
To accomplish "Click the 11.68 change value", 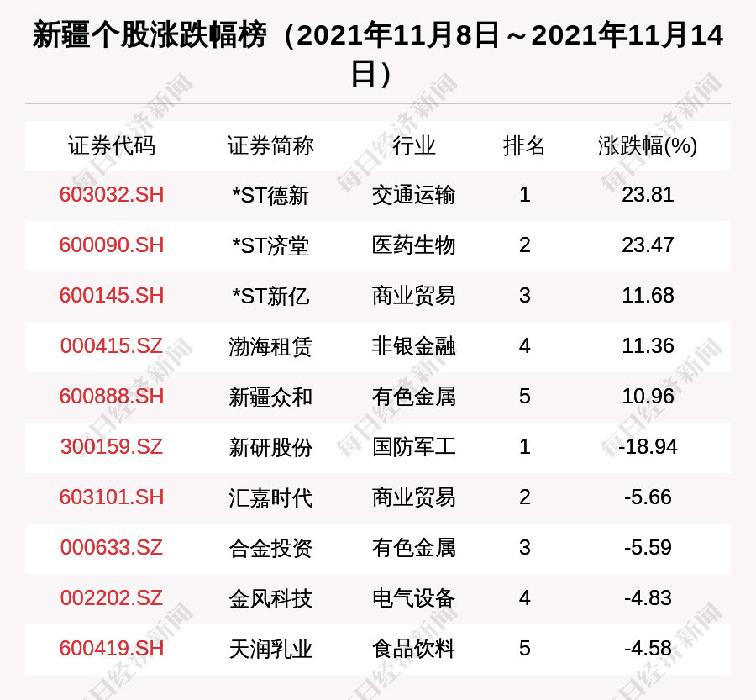I will [x=648, y=296].
